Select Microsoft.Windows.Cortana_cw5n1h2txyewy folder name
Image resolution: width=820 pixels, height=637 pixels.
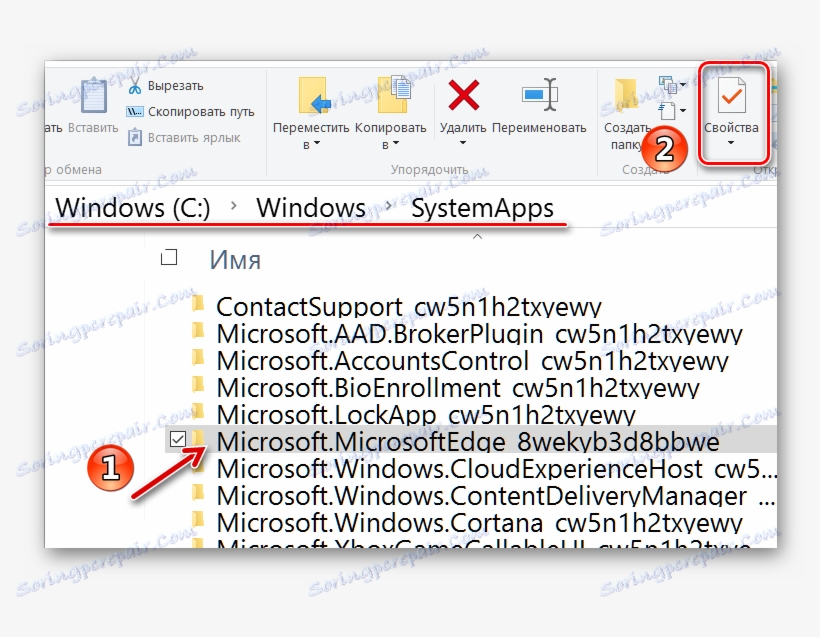(480, 524)
